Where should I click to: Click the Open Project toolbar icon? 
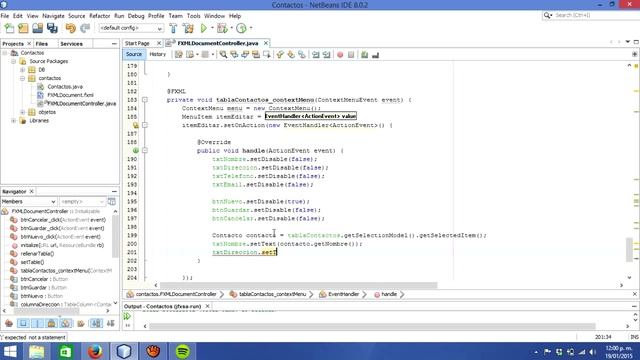[x=38, y=28]
